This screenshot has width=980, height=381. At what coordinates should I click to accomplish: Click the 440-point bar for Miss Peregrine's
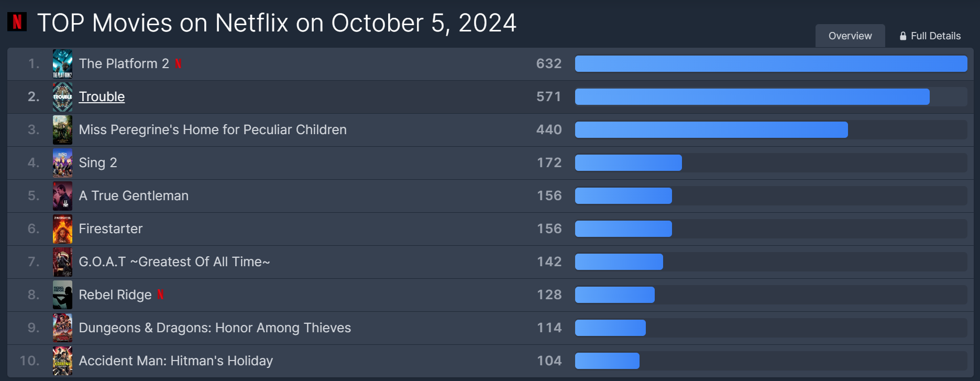711,130
